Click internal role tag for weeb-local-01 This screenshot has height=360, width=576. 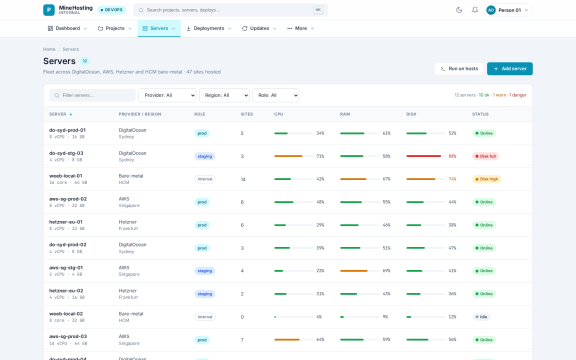[x=205, y=179]
